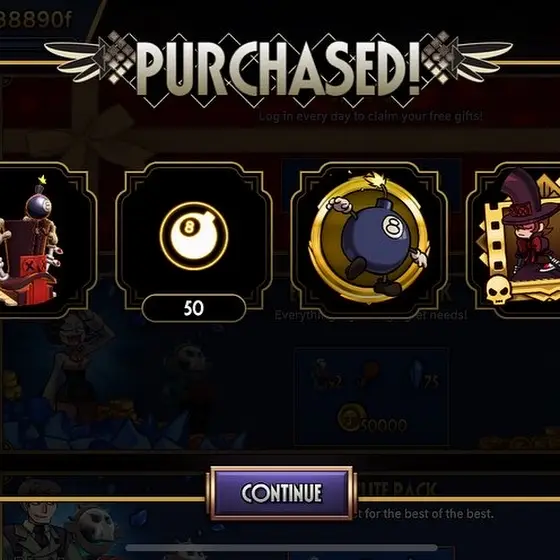Click the 'best of the best' description text

click(x=425, y=514)
